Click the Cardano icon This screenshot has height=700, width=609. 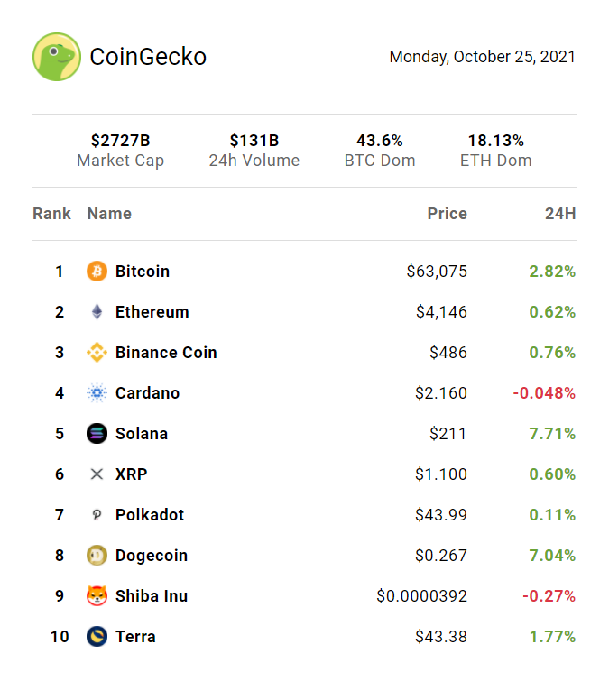coord(97,393)
